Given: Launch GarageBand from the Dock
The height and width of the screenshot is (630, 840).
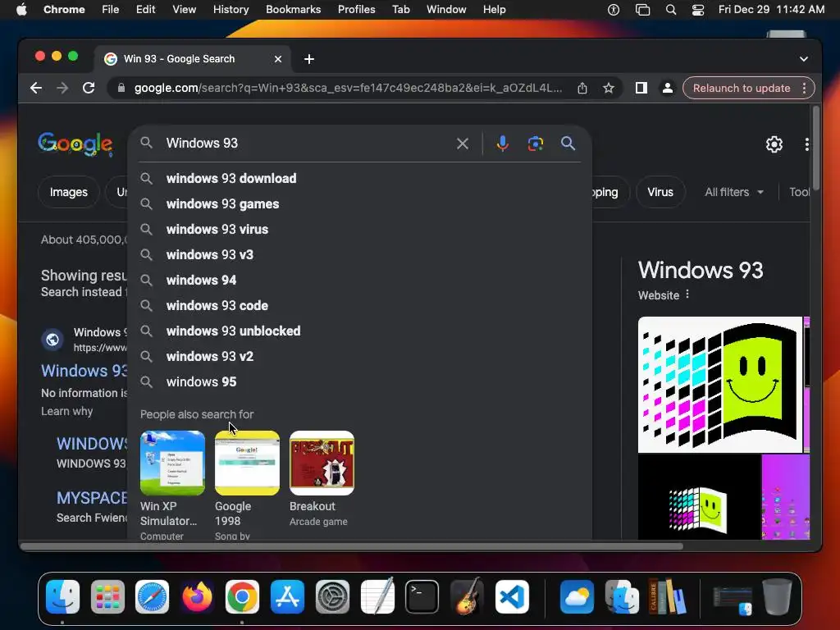Looking at the screenshot, I should 467,596.
